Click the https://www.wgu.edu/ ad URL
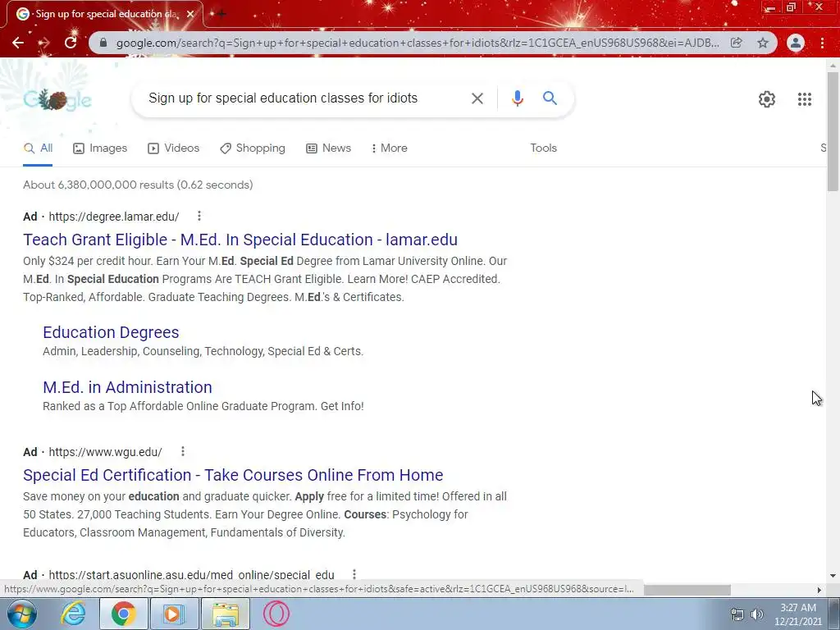This screenshot has height=630, width=840. pyautogui.click(x=105, y=452)
